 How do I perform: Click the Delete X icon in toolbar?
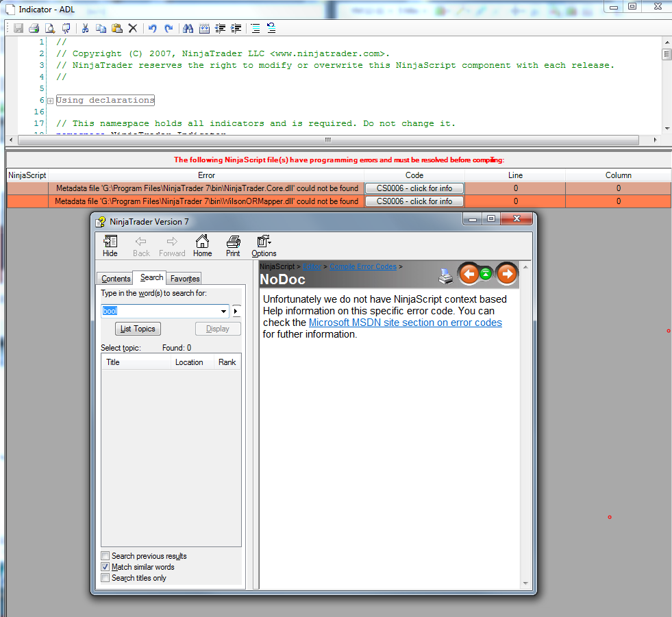pyautogui.click(x=133, y=28)
